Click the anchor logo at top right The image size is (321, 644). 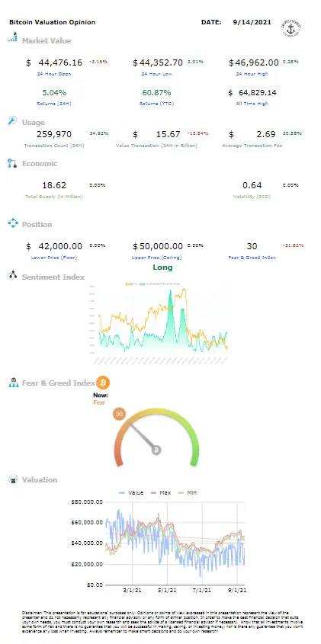point(291,28)
